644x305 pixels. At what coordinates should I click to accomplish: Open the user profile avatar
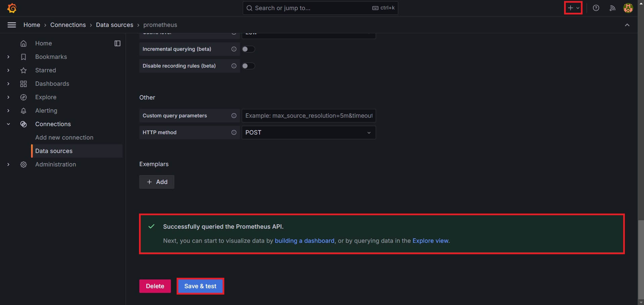tap(628, 8)
